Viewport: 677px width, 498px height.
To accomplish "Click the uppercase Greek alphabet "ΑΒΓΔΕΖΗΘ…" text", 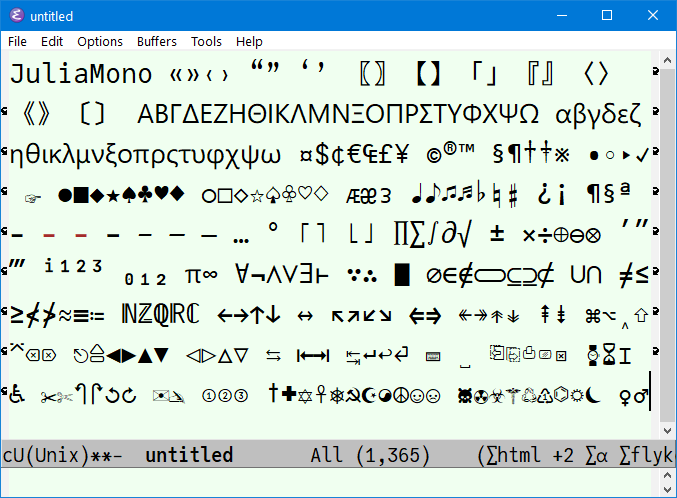I will pyautogui.click(x=338, y=114).
